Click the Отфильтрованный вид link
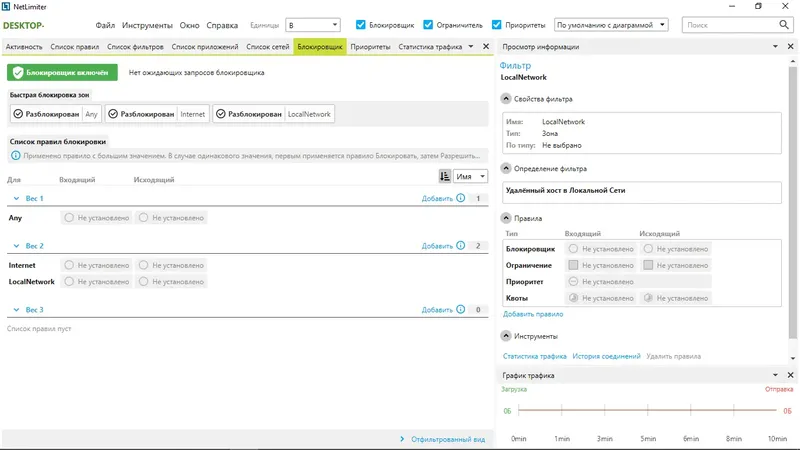Screen dimensions: 800x450 coord(448,439)
